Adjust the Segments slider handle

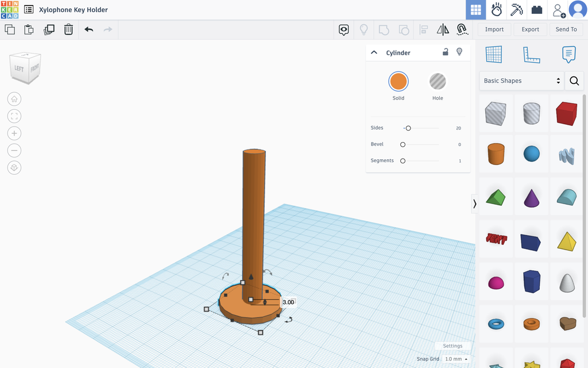403,161
